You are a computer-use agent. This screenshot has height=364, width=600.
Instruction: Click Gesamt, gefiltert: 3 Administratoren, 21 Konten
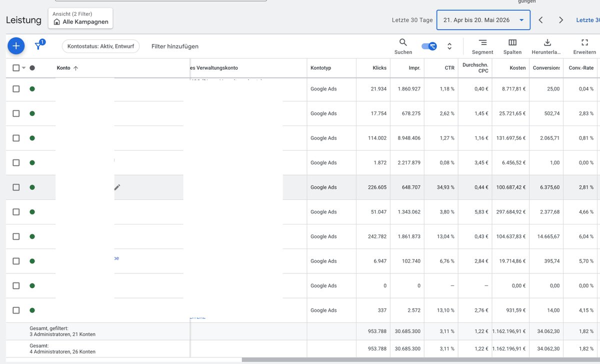tap(62, 331)
